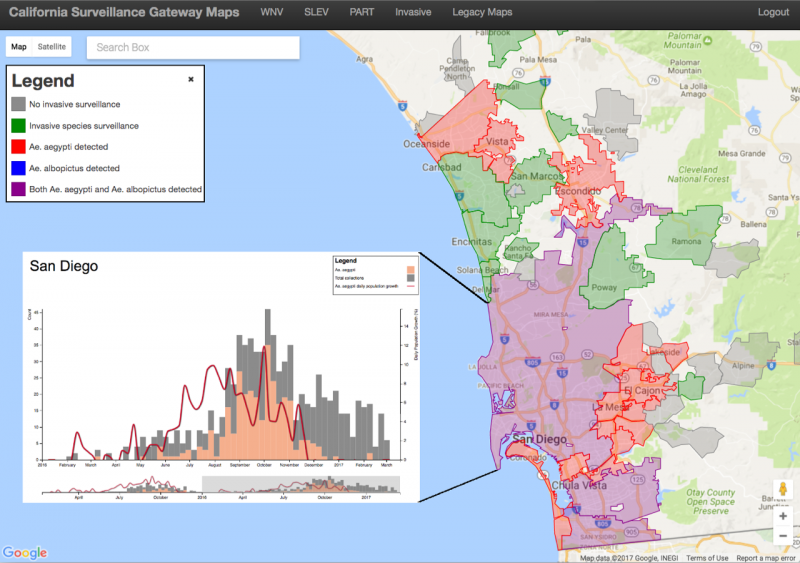Click blue Ae. albopictus detected swatch

pyautogui.click(x=18, y=168)
